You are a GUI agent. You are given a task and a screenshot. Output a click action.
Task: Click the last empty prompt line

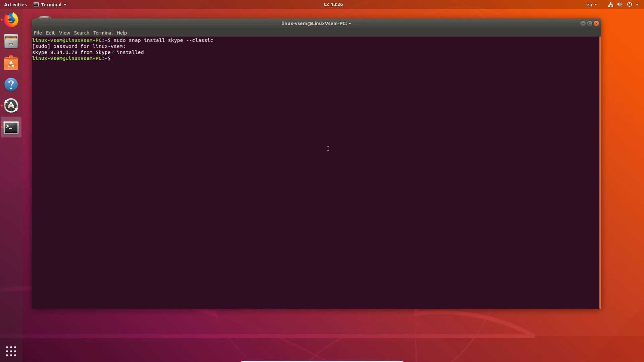[x=71, y=58]
